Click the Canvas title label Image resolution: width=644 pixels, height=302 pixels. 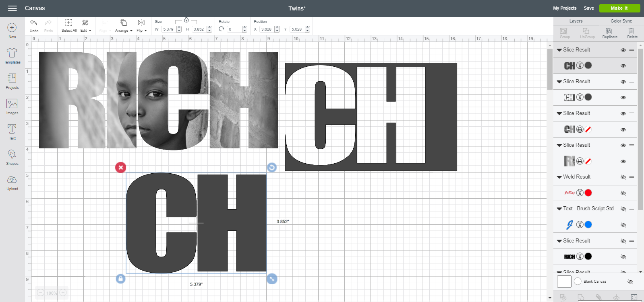click(35, 8)
